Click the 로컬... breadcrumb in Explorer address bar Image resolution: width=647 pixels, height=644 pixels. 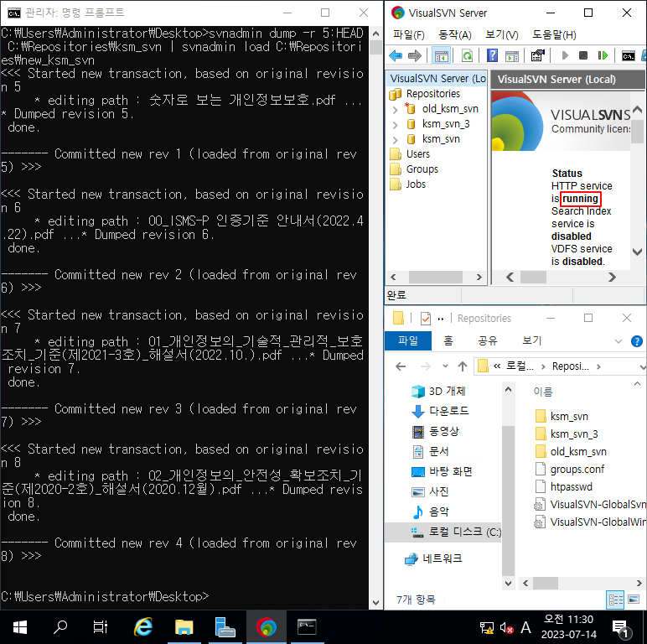520,366
